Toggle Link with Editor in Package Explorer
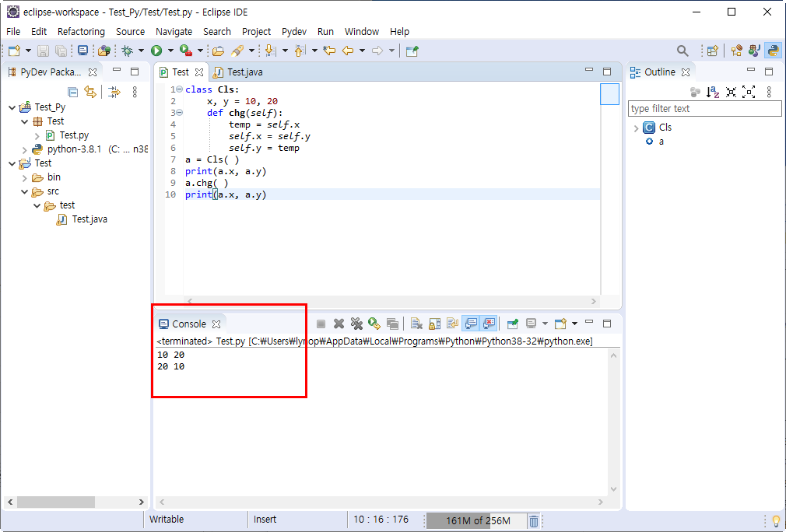Image resolution: width=786 pixels, height=532 pixels. (90, 93)
